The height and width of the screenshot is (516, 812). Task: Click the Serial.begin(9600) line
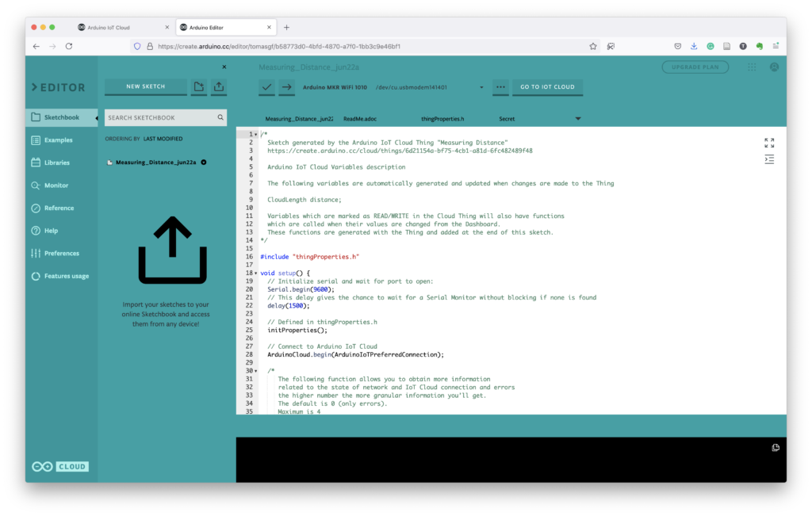tap(301, 289)
